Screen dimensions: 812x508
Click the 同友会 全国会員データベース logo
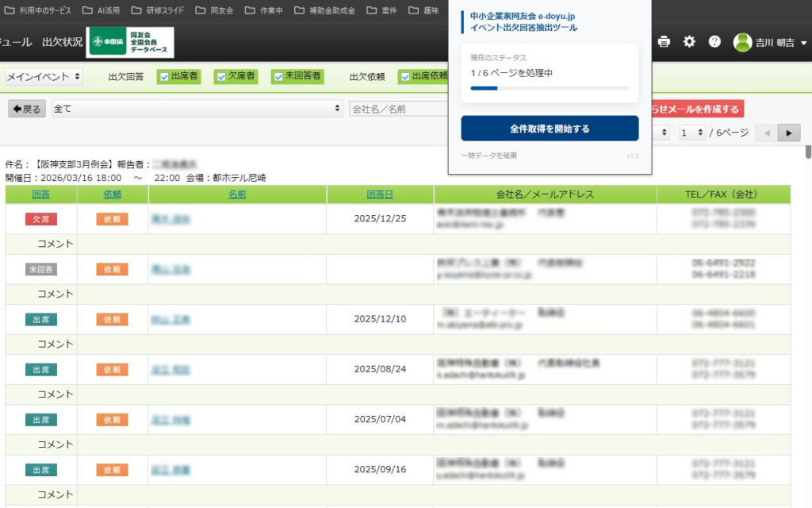[129, 42]
